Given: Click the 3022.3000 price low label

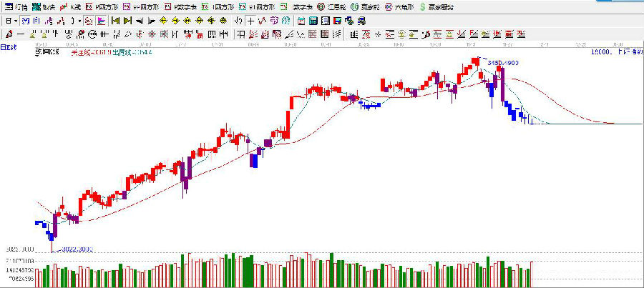Looking at the screenshot, I should click(74, 249).
